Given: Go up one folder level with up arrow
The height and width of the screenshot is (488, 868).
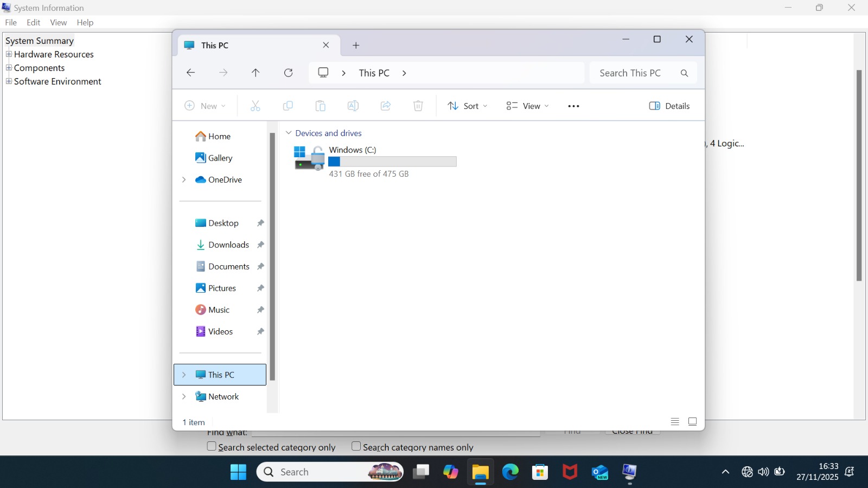Looking at the screenshot, I should point(256,73).
